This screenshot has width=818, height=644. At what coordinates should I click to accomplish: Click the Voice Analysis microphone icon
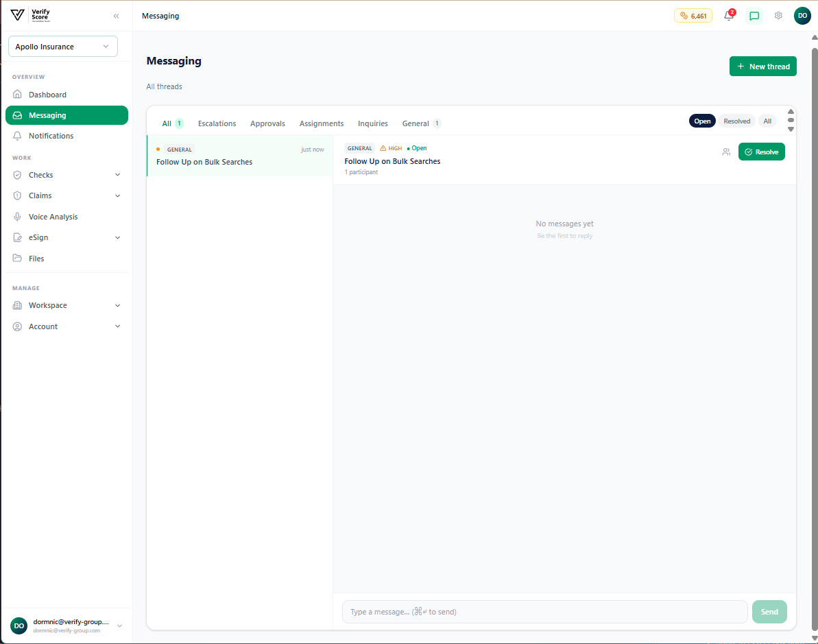(x=17, y=217)
